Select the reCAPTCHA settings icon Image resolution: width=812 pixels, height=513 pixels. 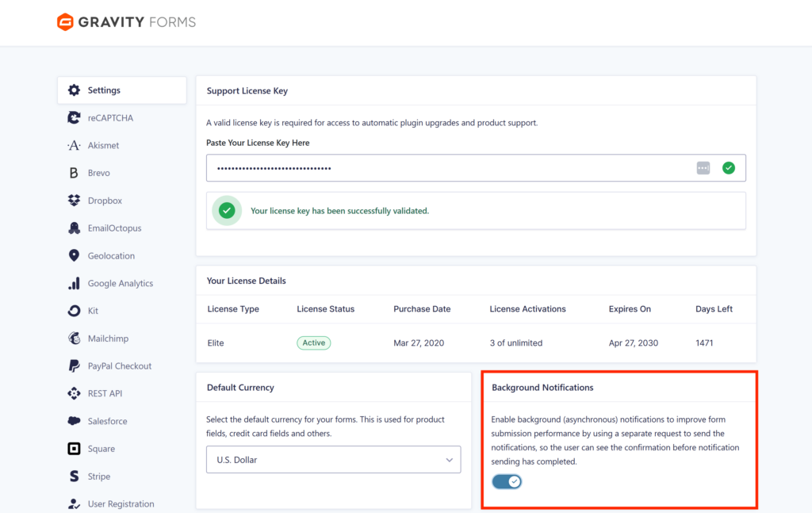point(74,117)
